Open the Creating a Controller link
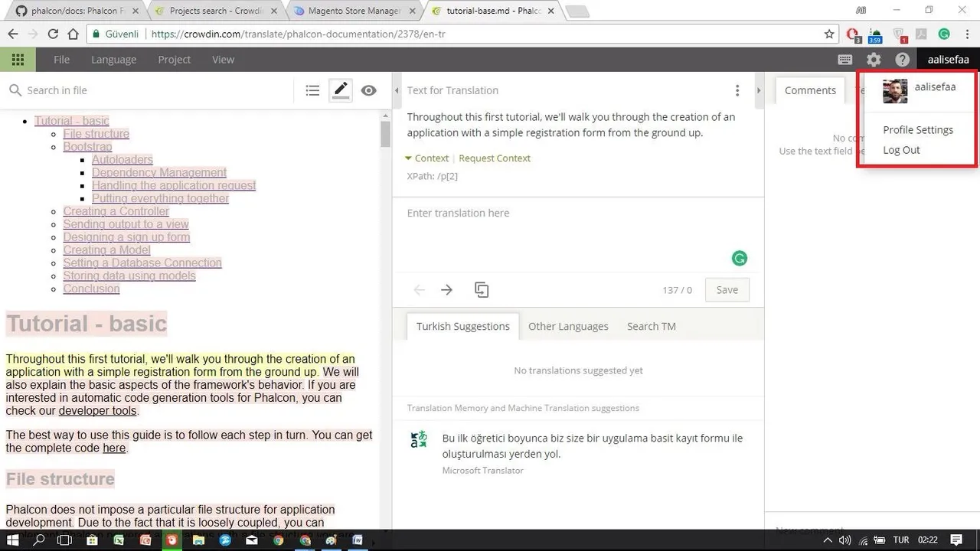Image resolution: width=980 pixels, height=551 pixels. tap(116, 211)
